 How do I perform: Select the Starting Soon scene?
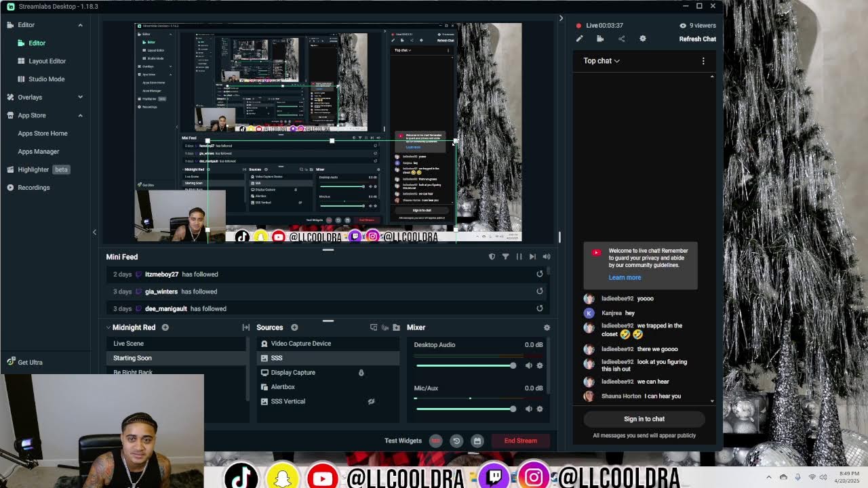(x=178, y=358)
